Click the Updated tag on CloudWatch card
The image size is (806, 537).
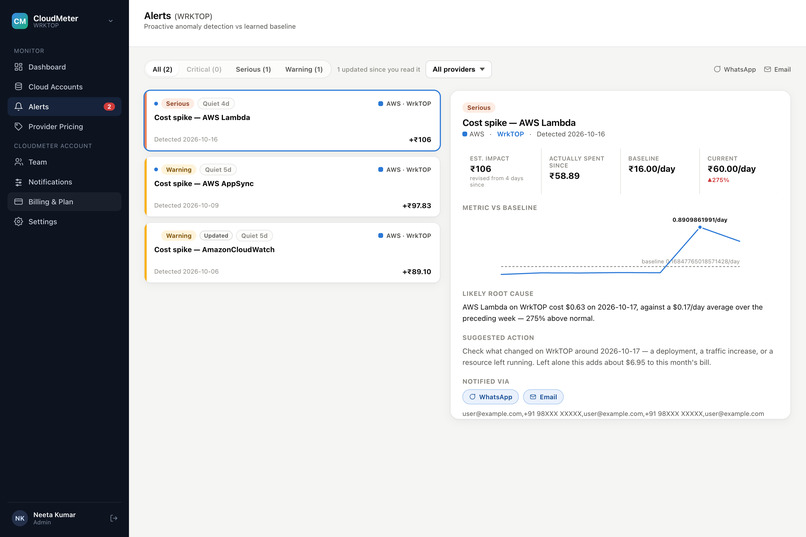click(216, 236)
